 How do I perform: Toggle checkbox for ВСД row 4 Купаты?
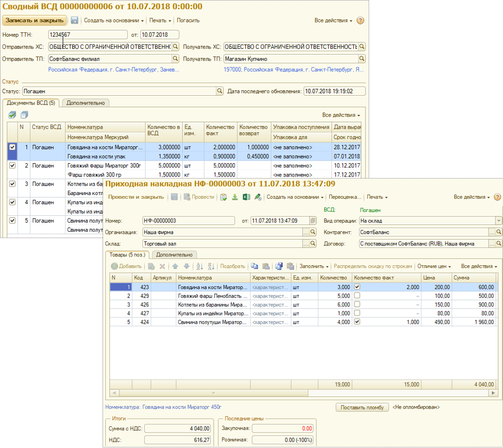12,202
